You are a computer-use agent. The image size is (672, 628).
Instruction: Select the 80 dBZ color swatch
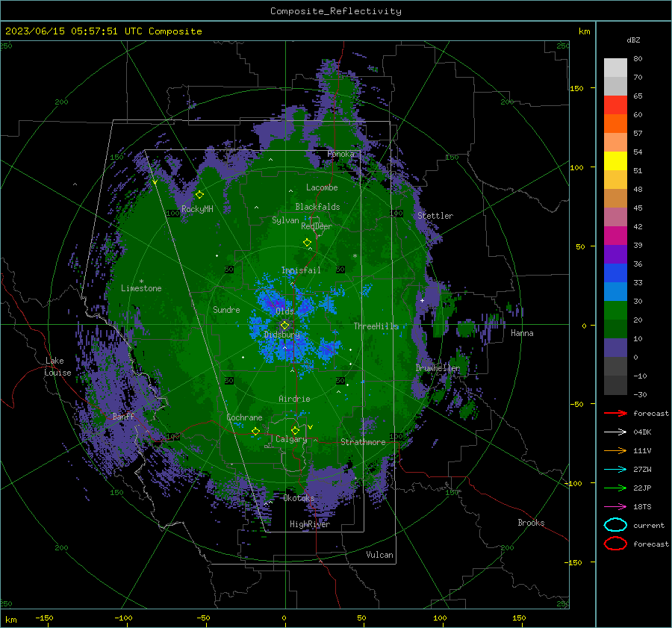coord(615,67)
